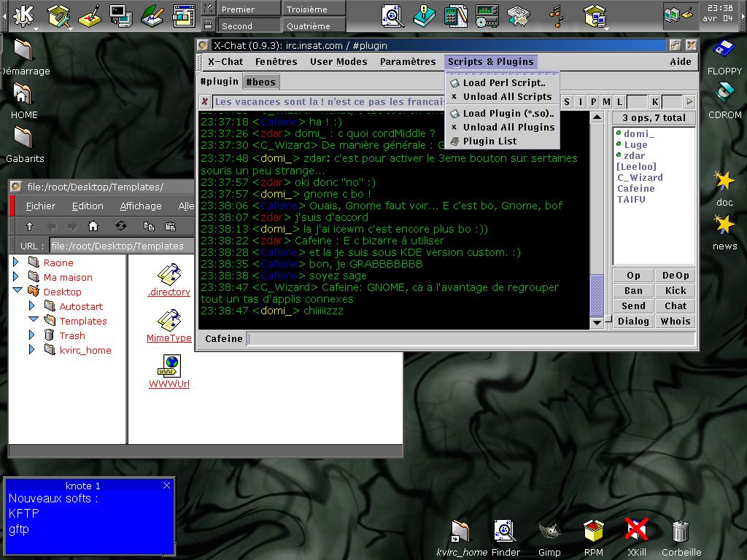747x560 pixels.
Task: Click the arrow button right of mode buttons
Action: click(689, 101)
